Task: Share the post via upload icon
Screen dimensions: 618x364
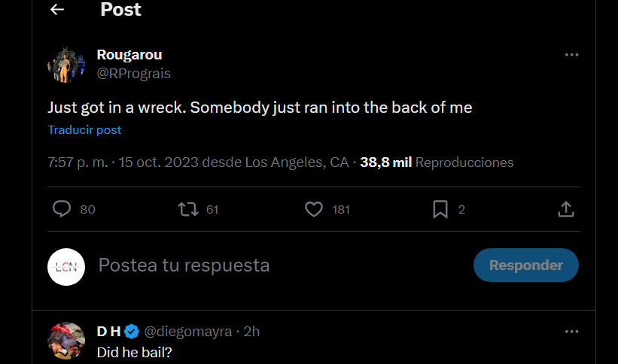Action: (x=567, y=209)
